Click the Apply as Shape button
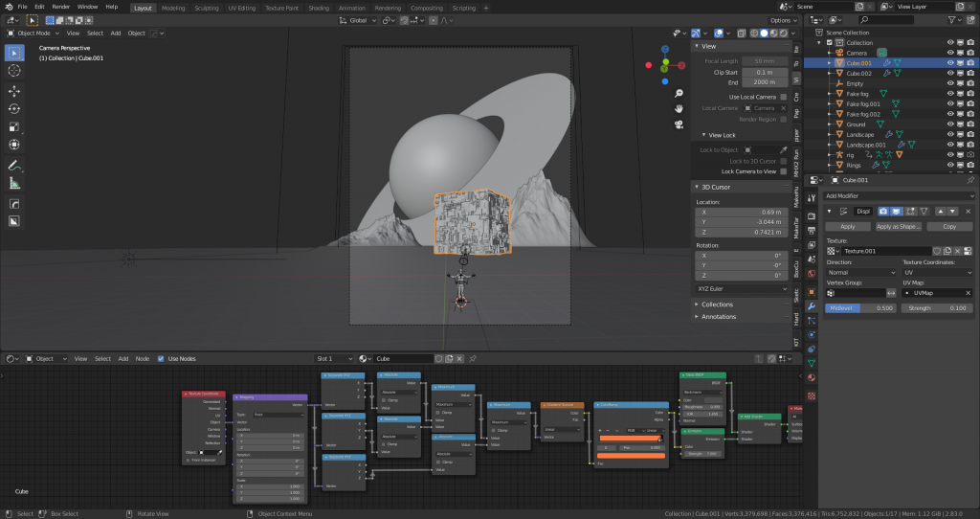 click(x=898, y=227)
